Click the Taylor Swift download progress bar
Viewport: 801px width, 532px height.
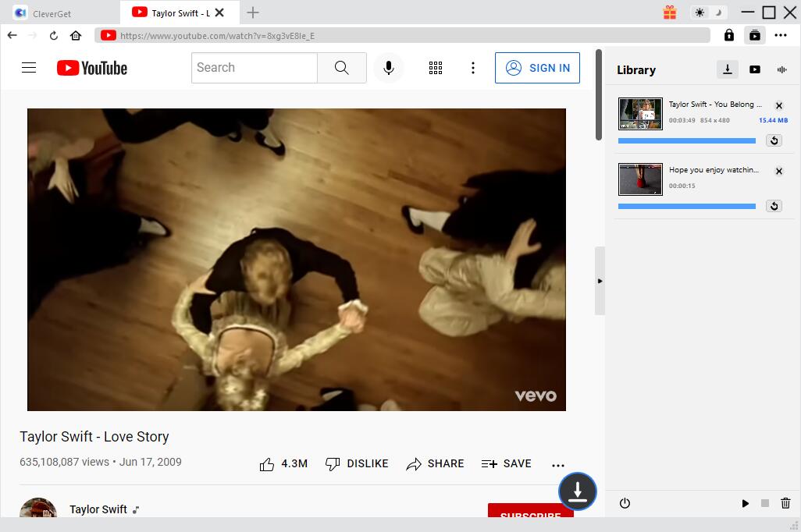tap(686, 140)
